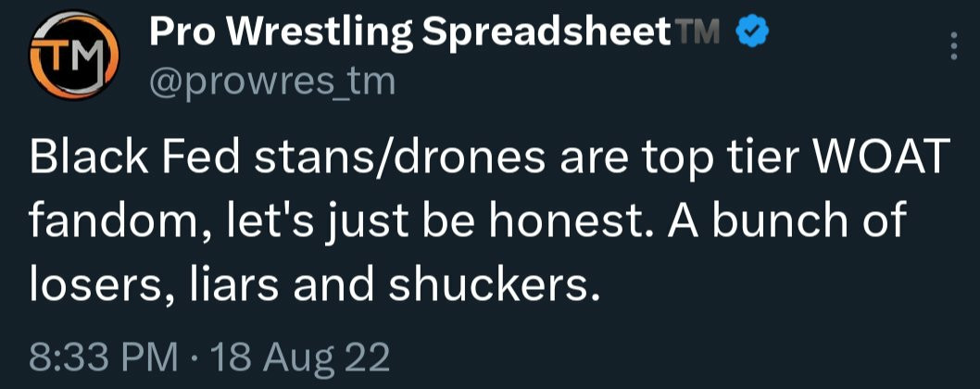
Task: Open the TM logo profile avatar
Action: pyautogui.click(x=74, y=55)
